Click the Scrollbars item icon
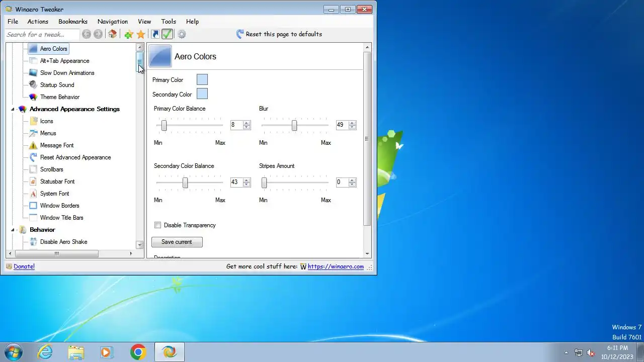Viewport: 644px width, 362px height. (x=33, y=169)
